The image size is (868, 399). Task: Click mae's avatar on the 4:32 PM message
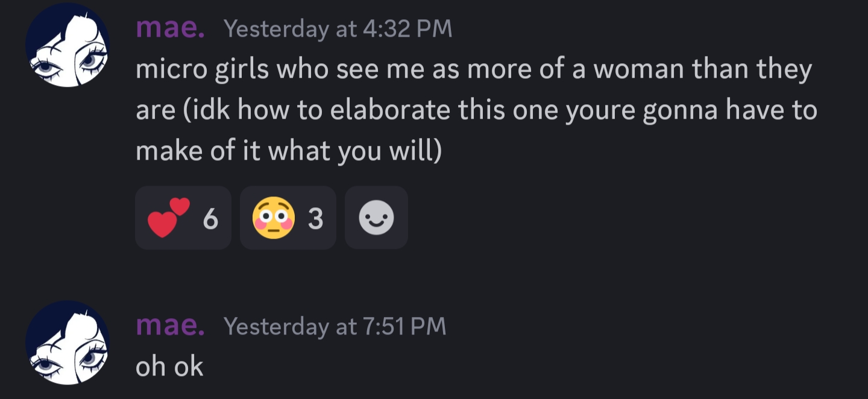tap(68, 45)
